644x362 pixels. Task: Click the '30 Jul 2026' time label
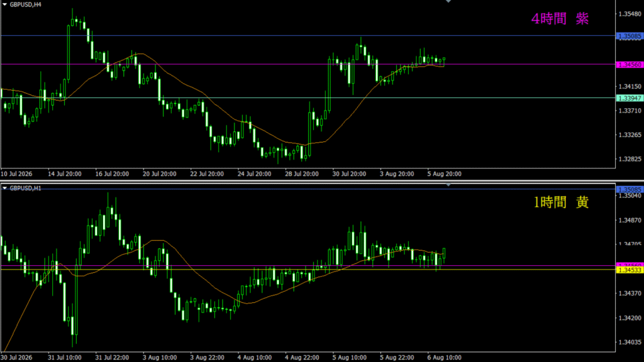point(16,358)
